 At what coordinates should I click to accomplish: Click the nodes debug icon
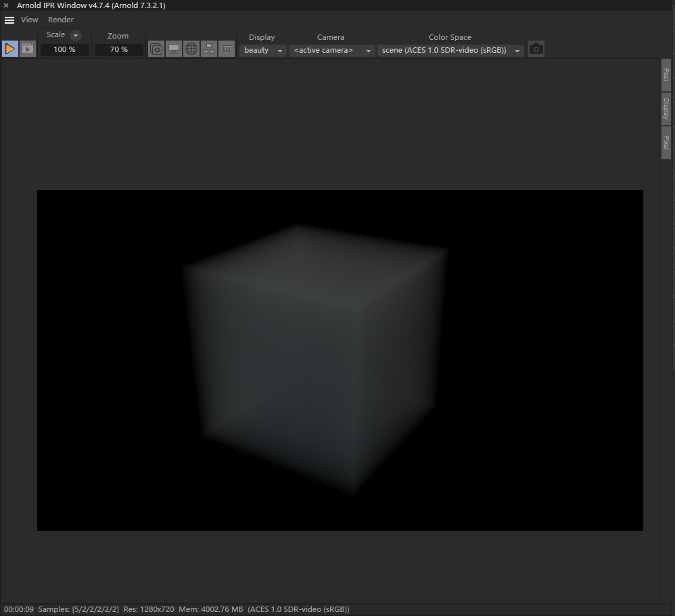pos(208,48)
